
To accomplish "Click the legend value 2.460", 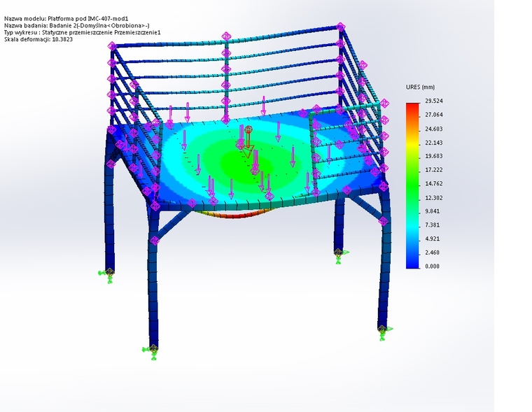I will (433, 253).
